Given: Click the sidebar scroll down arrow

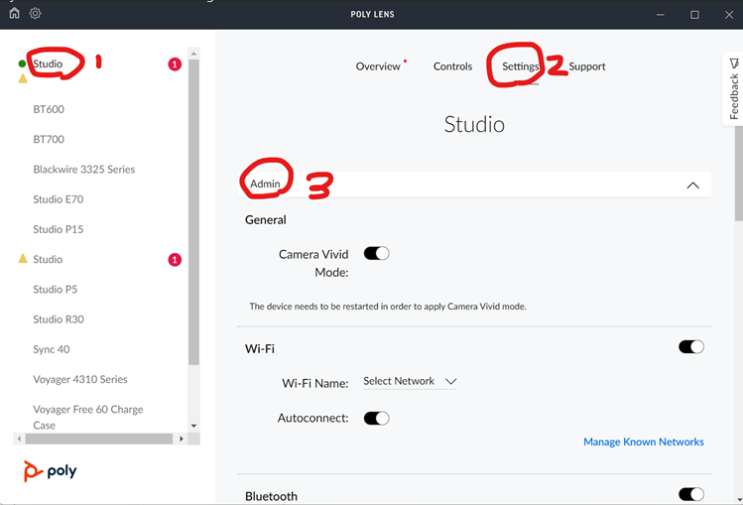Looking at the screenshot, I should (x=194, y=426).
